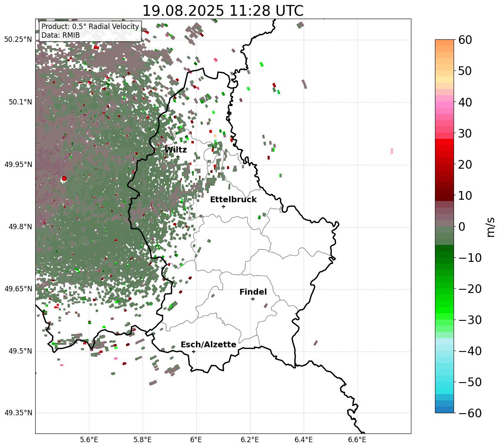Click the 49.65°N latitude label
500x448 pixels.
18,289
